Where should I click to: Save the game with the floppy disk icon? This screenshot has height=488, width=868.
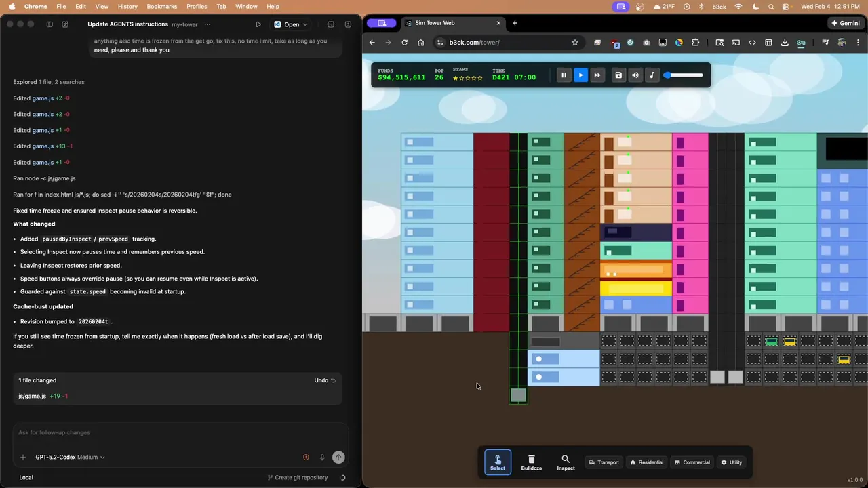tap(618, 75)
